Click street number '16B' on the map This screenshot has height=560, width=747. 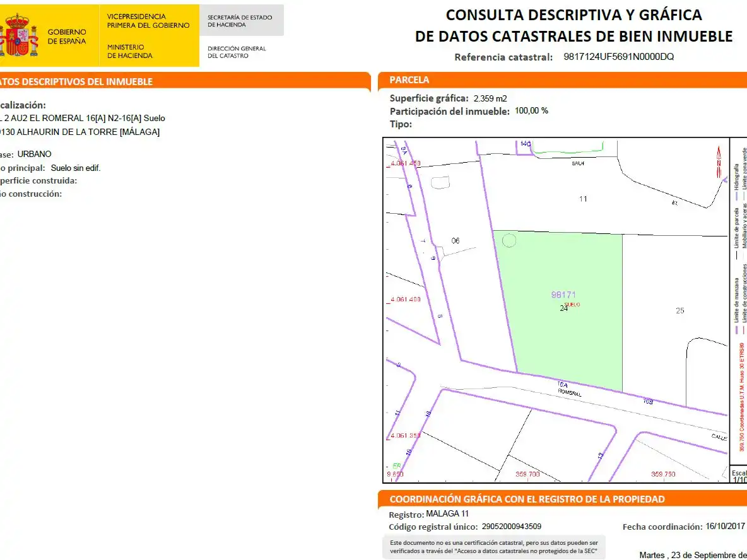(x=648, y=402)
